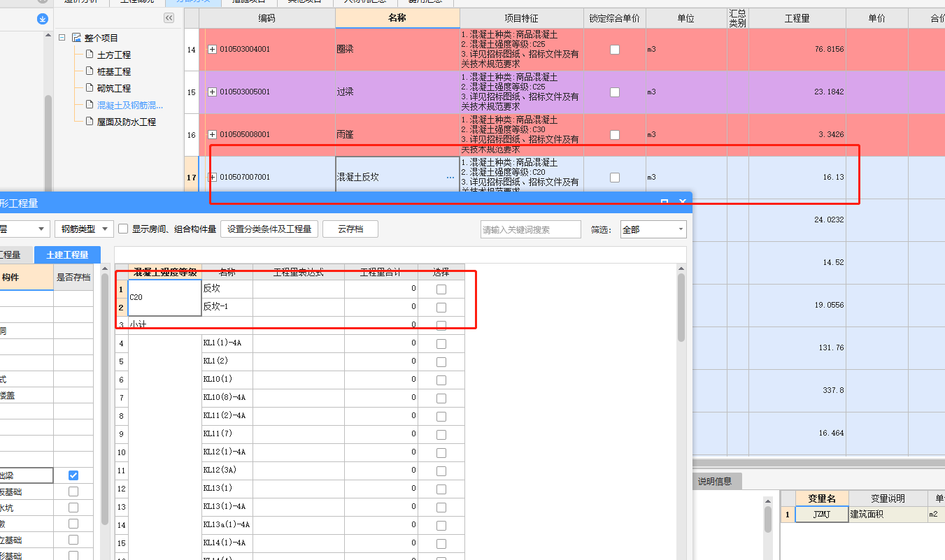
Task: Tick the 选择 checkbox for 反坎-1 row
Action: point(441,308)
